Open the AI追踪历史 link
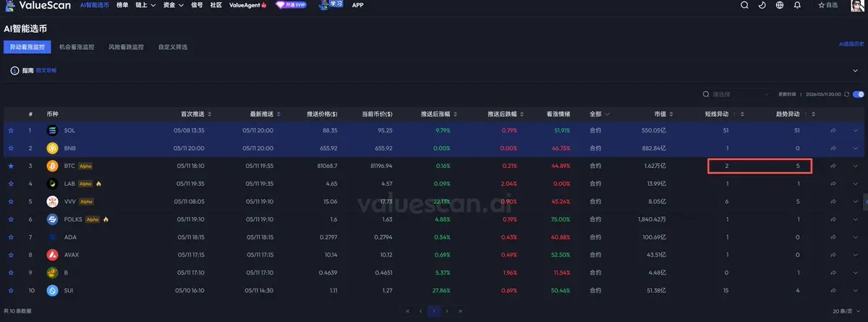Screen dimensions: 868x322 point(851,44)
